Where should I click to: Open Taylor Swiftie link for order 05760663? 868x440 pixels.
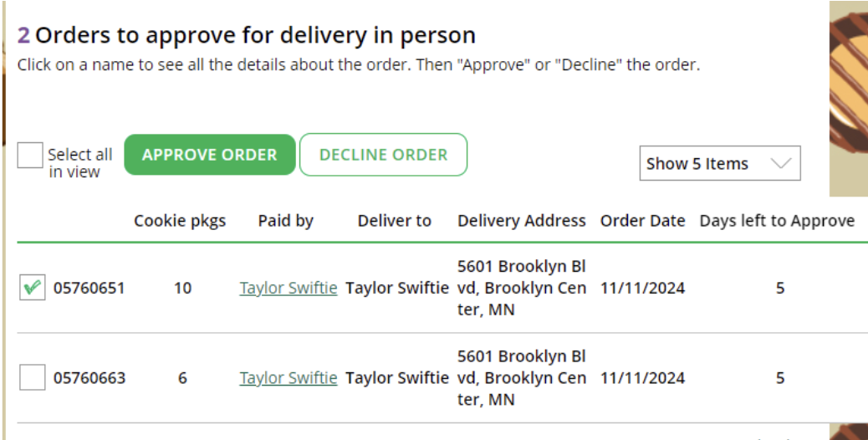pyautogui.click(x=288, y=378)
